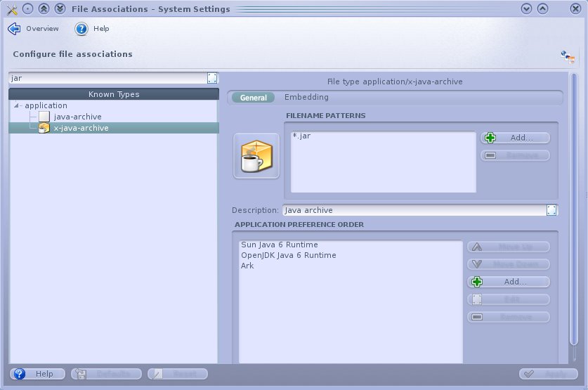Click the small icon at the header's right
588x390 pixels.
pyautogui.click(x=567, y=56)
